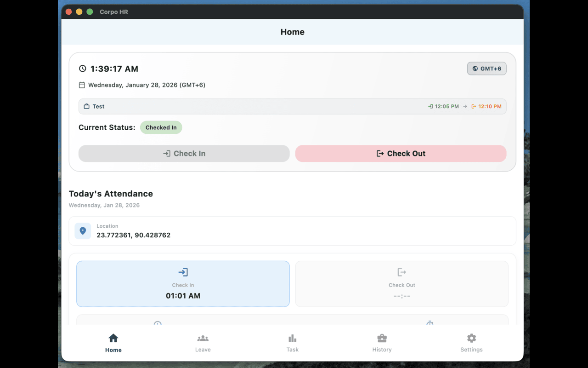Click the calendar icon beside the date
The image size is (588, 368).
(82, 85)
